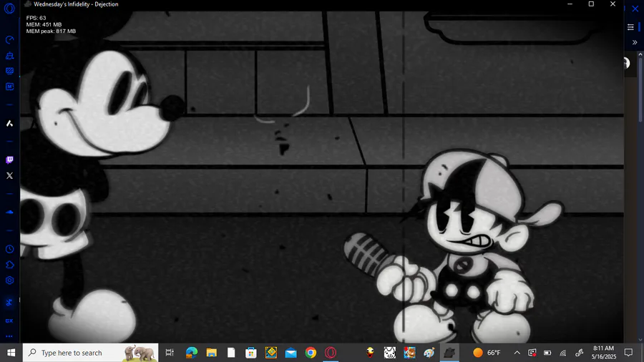Click 'MEM peak: 817 MB' text
Image resolution: width=644 pixels, height=362 pixels.
click(51, 31)
